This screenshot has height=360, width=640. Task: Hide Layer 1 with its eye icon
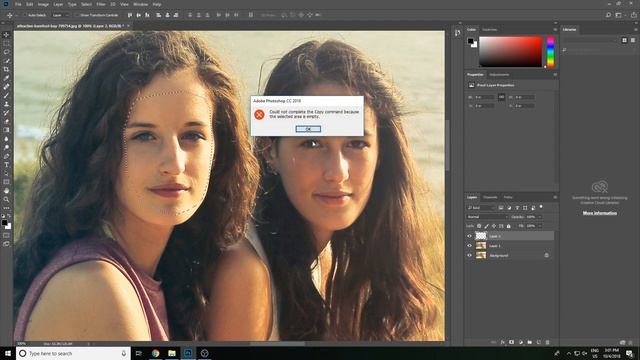tap(469, 246)
